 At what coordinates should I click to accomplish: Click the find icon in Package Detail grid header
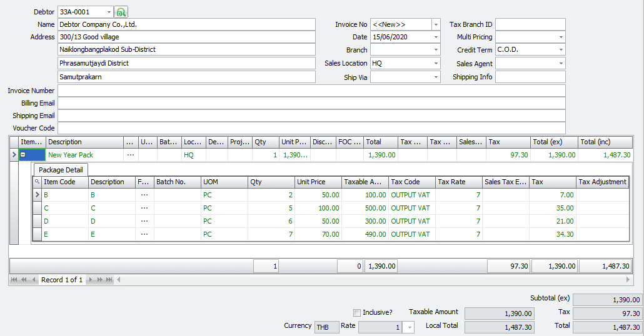pos(38,182)
